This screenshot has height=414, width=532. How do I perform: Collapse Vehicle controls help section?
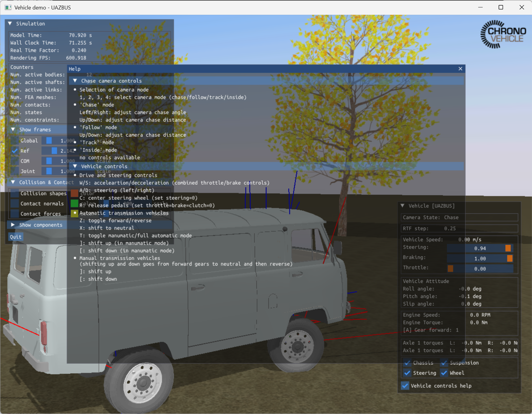point(75,166)
